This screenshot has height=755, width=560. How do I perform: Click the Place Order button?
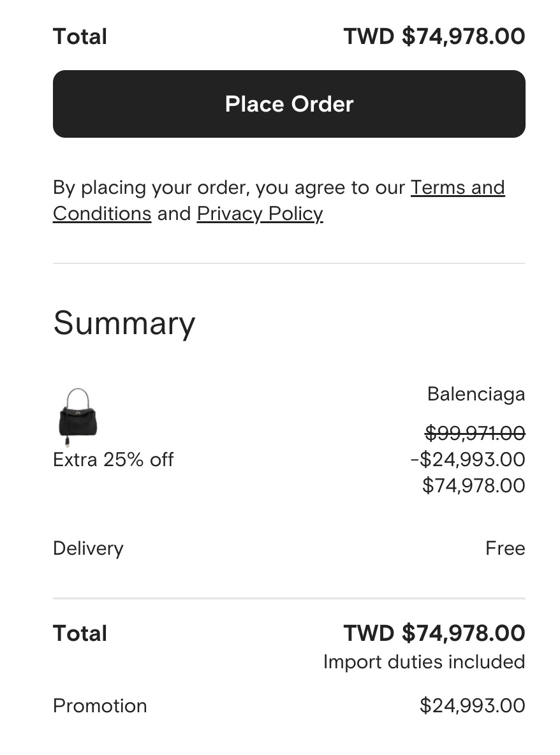tap(289, 104)
